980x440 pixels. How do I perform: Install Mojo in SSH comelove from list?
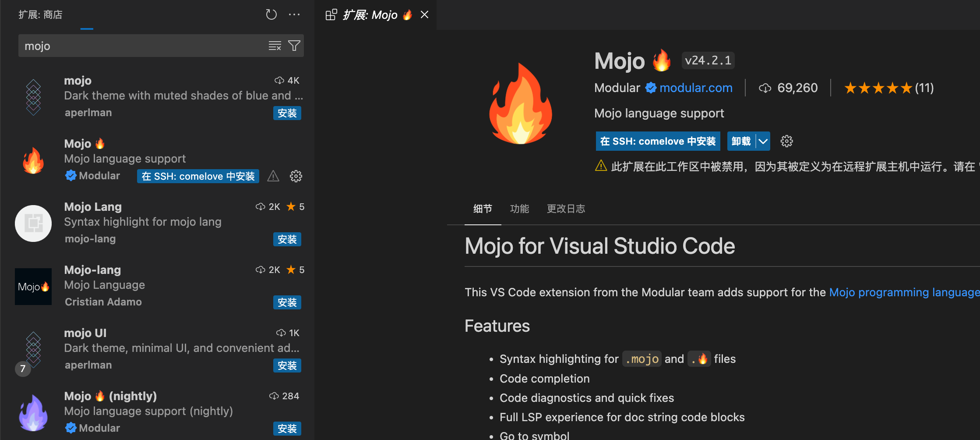198,176
